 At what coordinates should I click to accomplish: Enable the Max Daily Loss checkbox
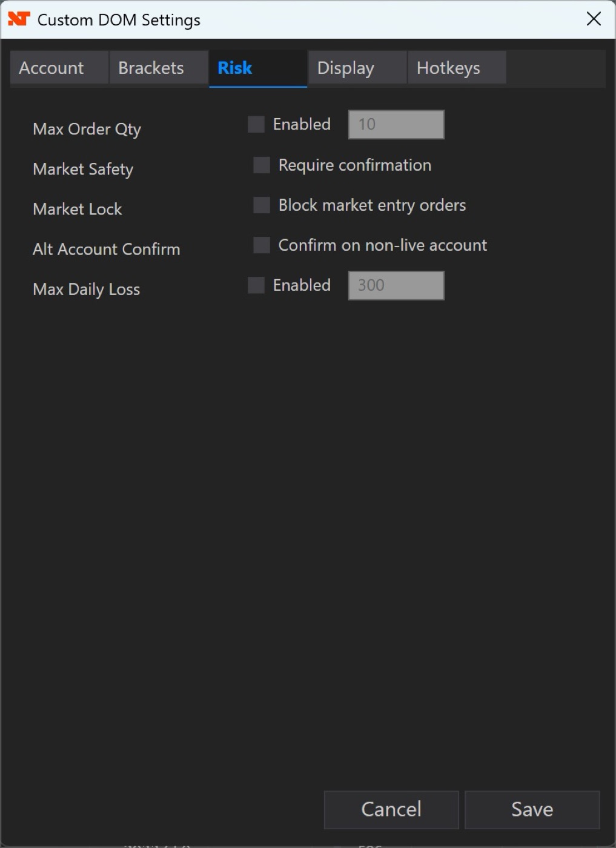(256, 285)
